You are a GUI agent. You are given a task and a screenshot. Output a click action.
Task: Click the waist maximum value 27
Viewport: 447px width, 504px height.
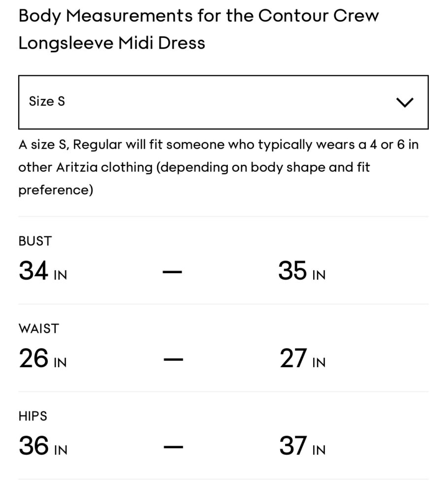click(293, 359)
